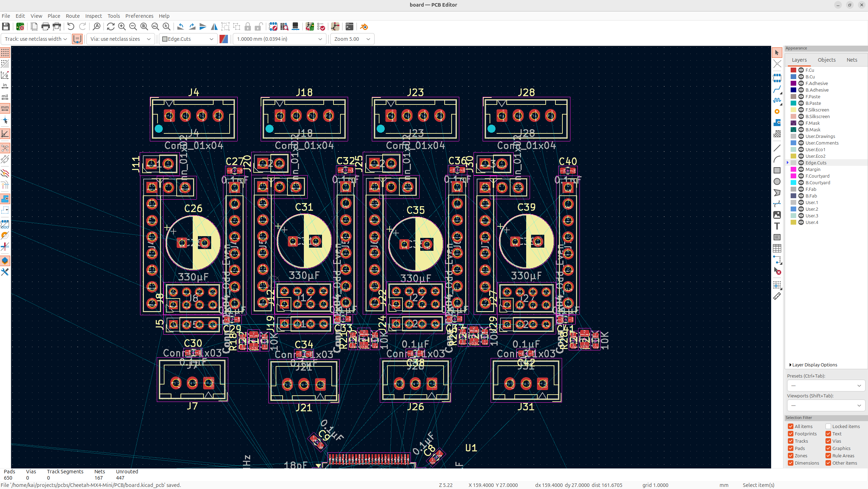
Task: Hide the F.Cu layer eye
Action: [801, 70]
